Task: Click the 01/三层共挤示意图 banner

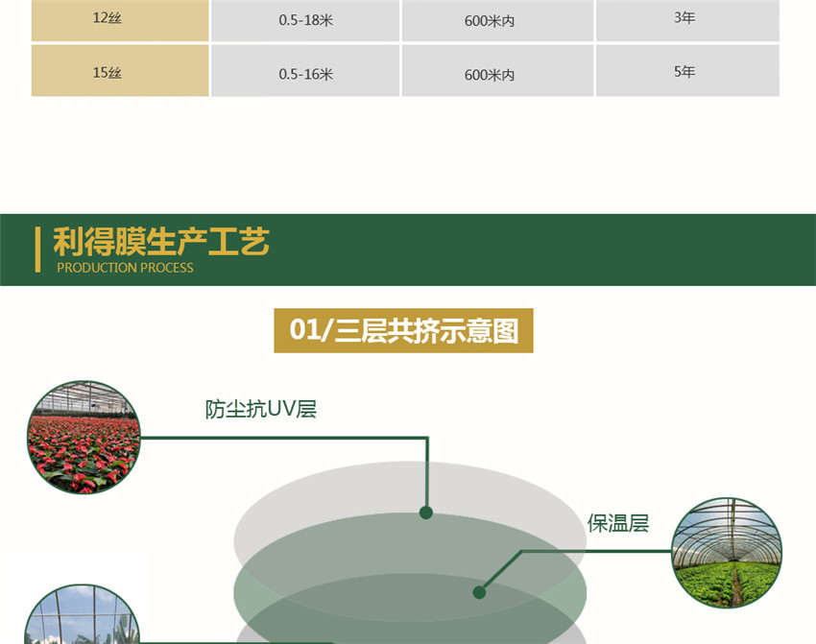Action: pyautogui.click(x=404, y=330)
